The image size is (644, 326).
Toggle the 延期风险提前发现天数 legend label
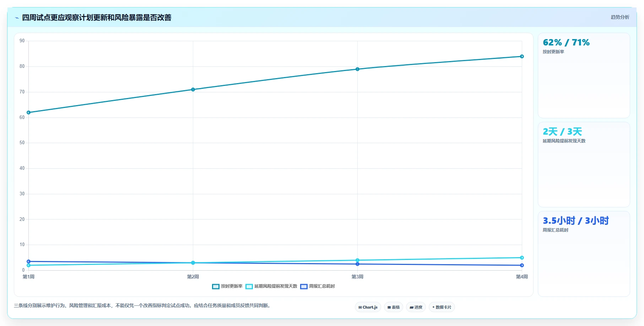(276, 286)
